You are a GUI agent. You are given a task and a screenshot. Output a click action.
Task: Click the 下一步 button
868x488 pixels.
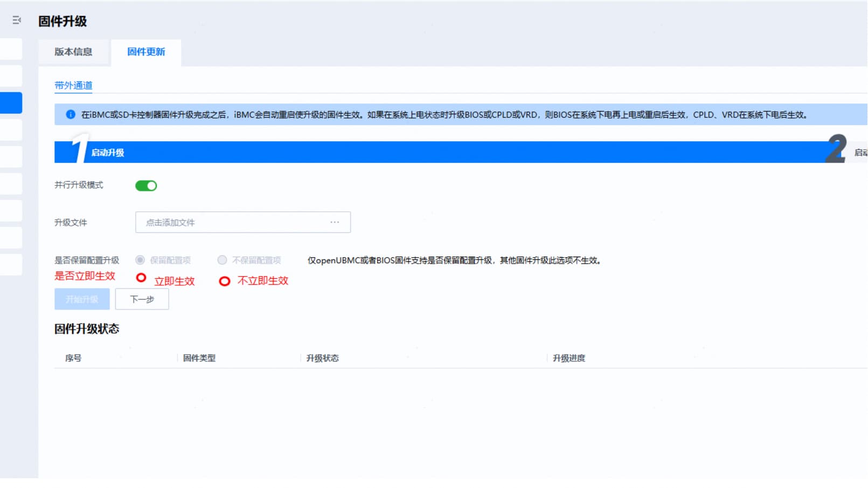[142, 299]
